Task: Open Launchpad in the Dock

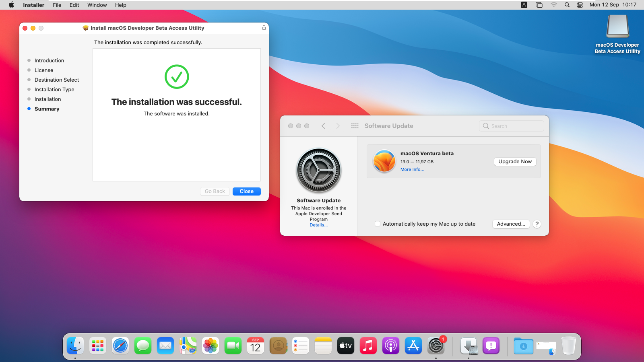Action: tap(98, 346)
